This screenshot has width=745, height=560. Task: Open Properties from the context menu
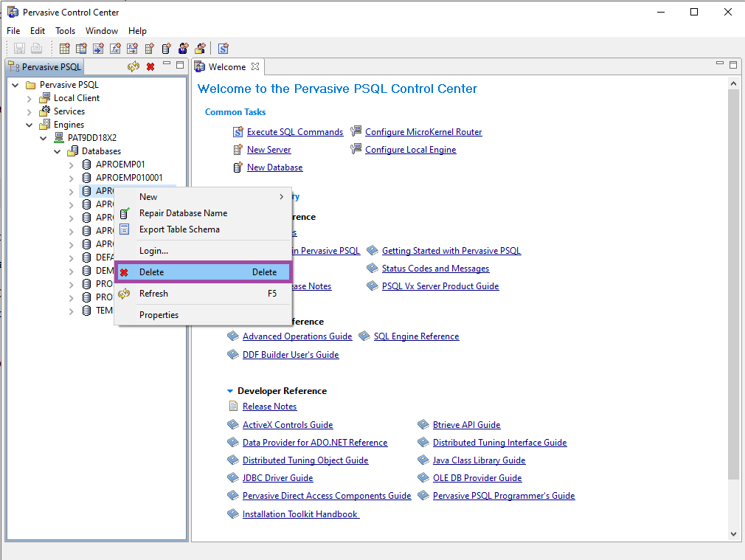[x=203, y=315]
